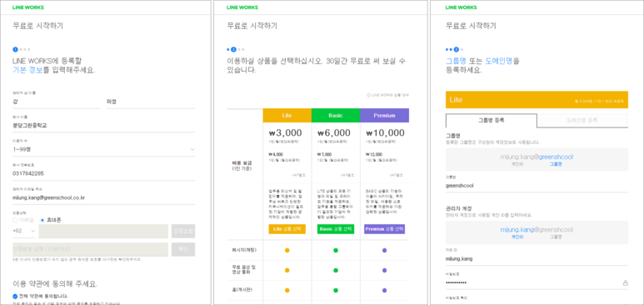The width and height of the screenshot is (644, 305).
Task: Click the company phone field 0317842285
Action: pyautogui.click(x=104, y=173)
